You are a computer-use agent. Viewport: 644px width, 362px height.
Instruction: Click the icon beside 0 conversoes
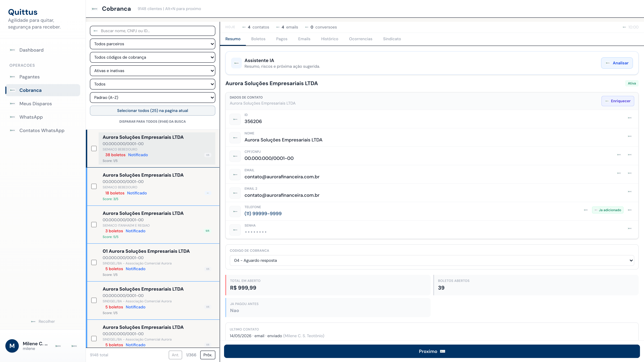(x=307, y=27)
